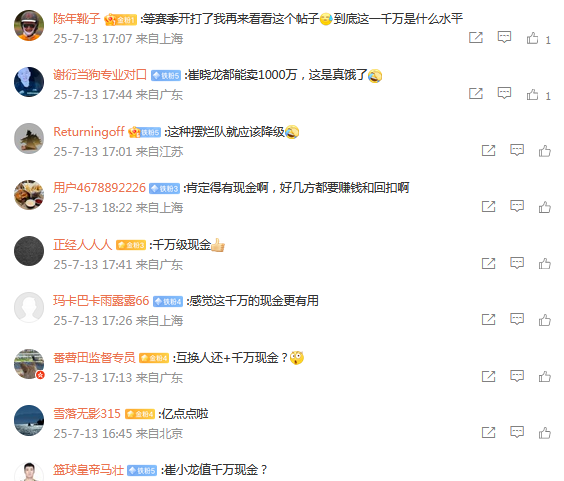Image resolution: width=564 pixels, height=481 pixels.
Task: Thumbs-up 雪落无影315's comment
Action: click(x=545, y=433)
